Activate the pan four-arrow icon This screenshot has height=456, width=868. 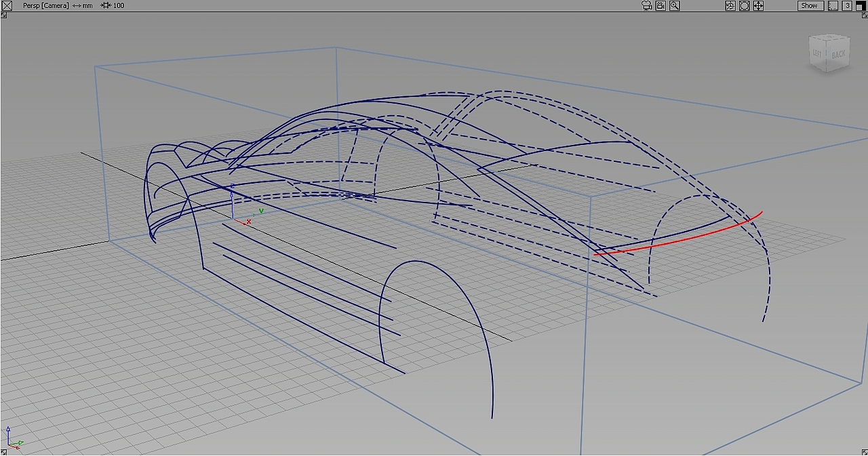click(x=758, y=5)
